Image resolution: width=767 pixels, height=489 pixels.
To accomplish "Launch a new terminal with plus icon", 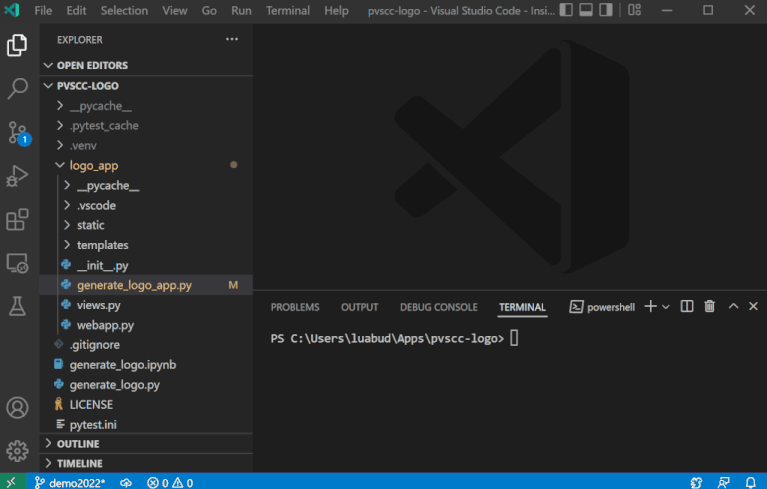I will pyautogui.click(x=650, y=307).
